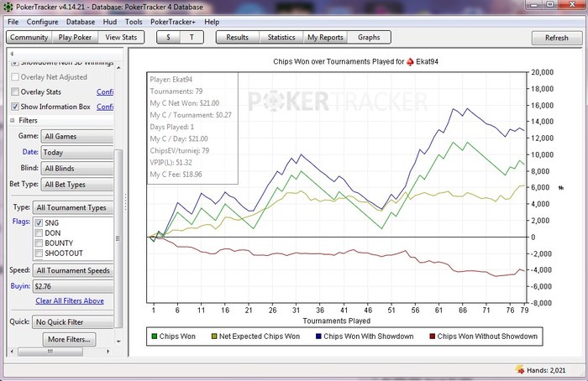
Task: Open the Tools menu
Action: [134, 22]
